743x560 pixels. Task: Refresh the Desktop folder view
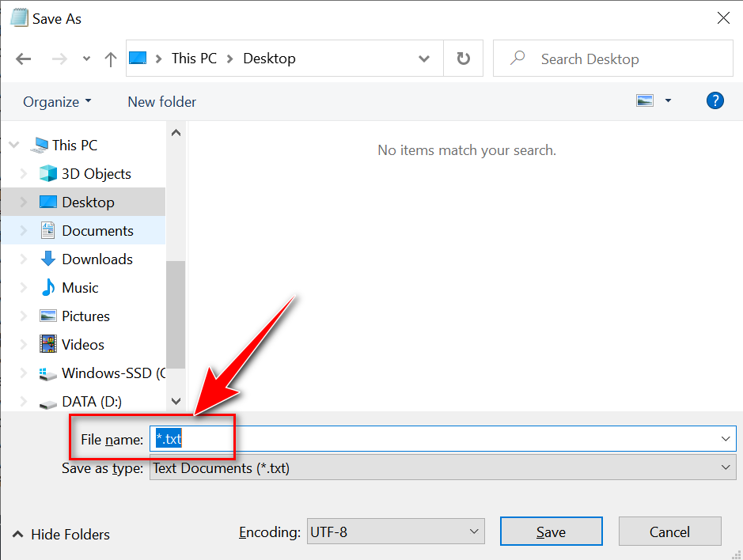(464, 59)
